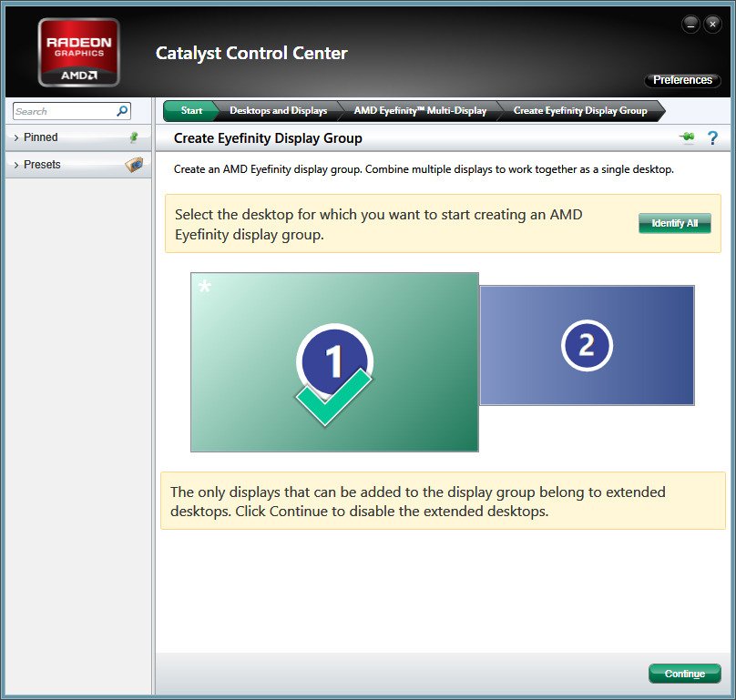Pin this page using the green pushpin icon
This screenshot has height=700, width=736.
pyautogui.click(x=687, y=137)
